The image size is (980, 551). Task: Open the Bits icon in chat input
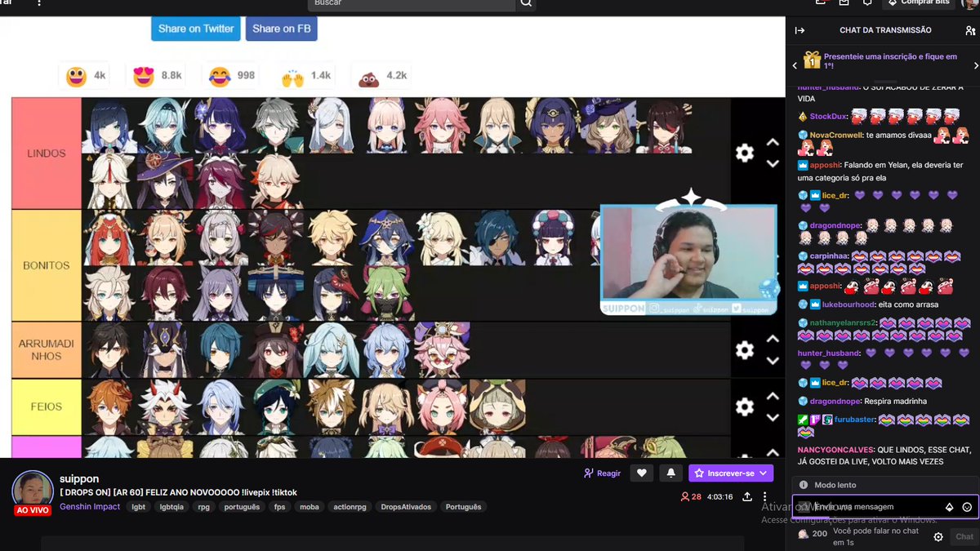pyautogui.click(x=949, y=507)
